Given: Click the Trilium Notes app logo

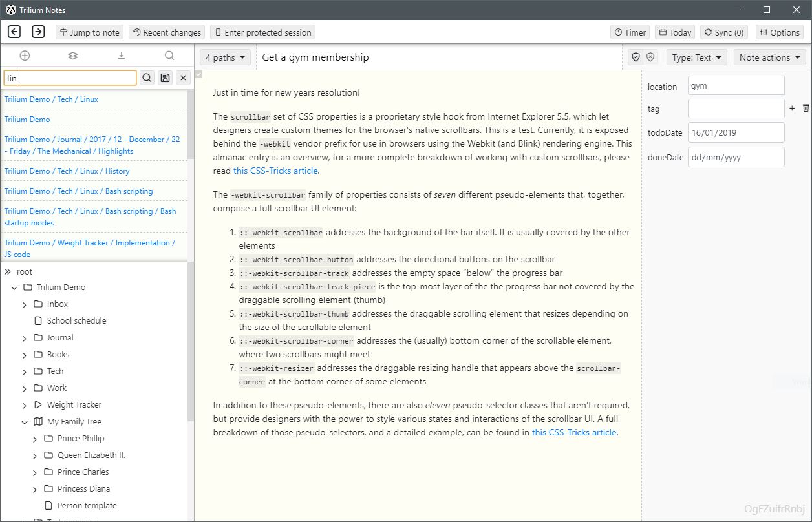Looking at the screenshot, I should pyautogui.click(x=10, y=10).
